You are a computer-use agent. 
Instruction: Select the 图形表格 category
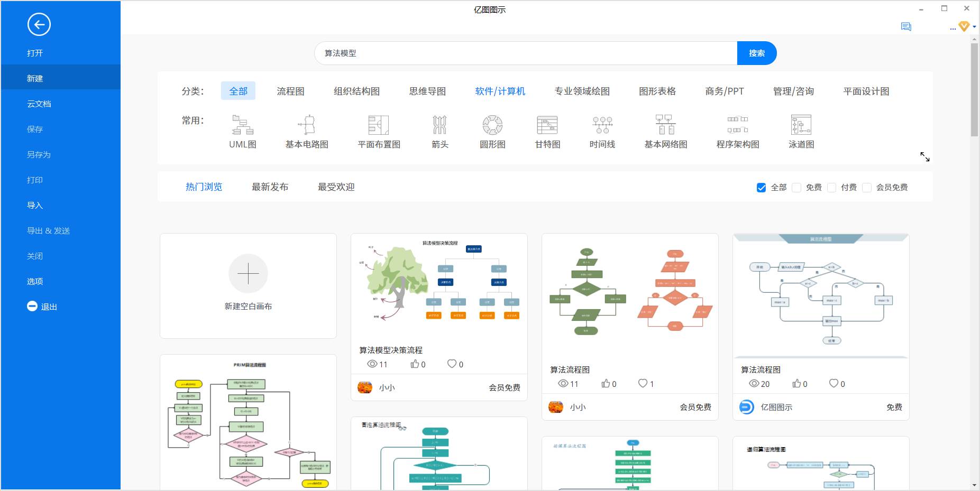coord(657,91)
